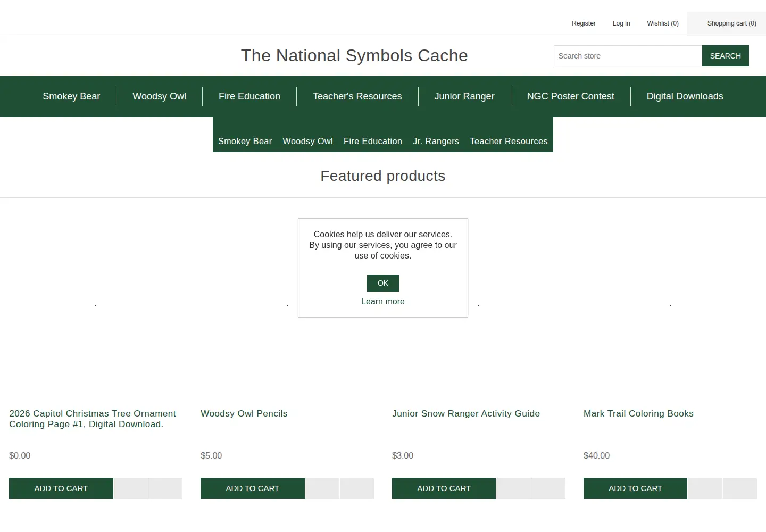Add Junior Snow Ranger Guide to compare list

[514, 488]
